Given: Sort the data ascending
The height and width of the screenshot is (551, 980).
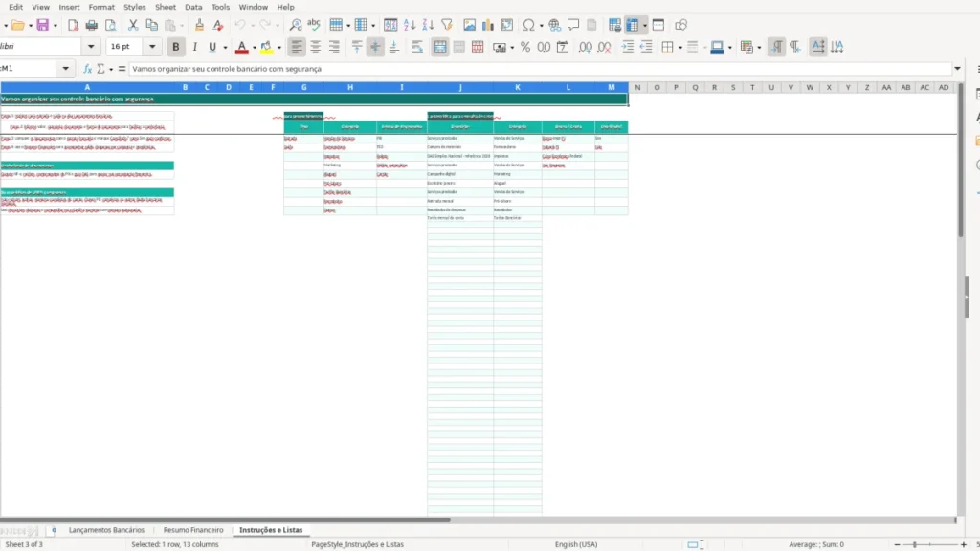Looking at the screenshot, I should (x=410, y=25).
